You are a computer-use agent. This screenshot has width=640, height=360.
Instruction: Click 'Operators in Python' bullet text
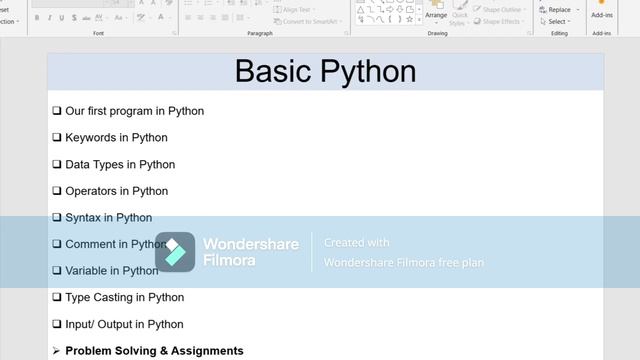(116, 191)
